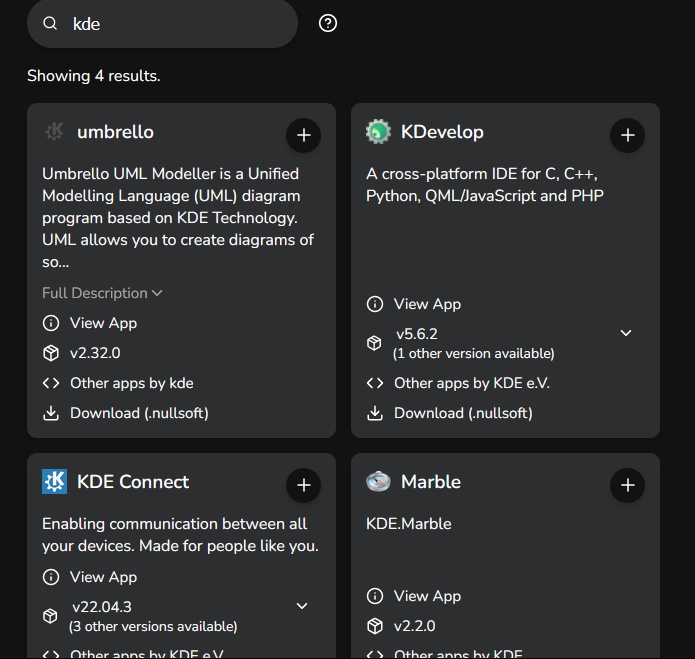This screenshot has height=659, width=695.
Task: Click the KDE Connect logo icon
Action: pyautogui.click(x=54, y=482)
